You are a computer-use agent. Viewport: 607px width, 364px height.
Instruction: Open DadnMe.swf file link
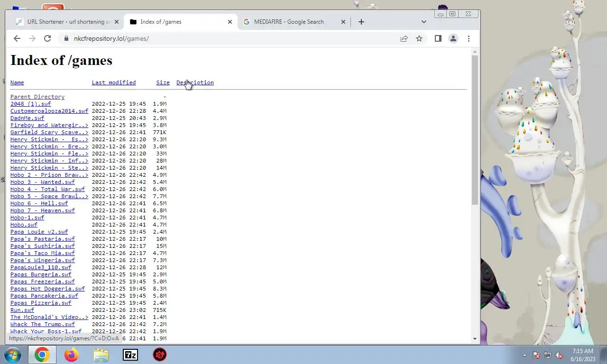click(28, 118)
